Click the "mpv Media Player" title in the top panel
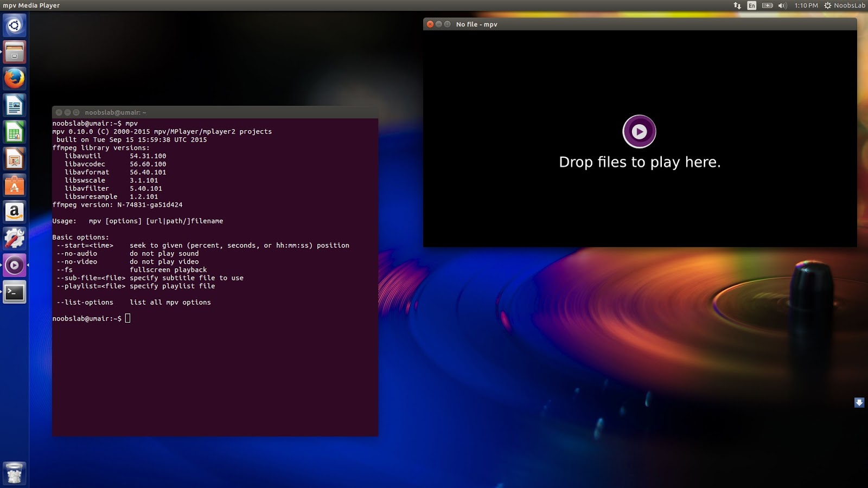This screenshot has width=868, height=488. coord(31,5)
